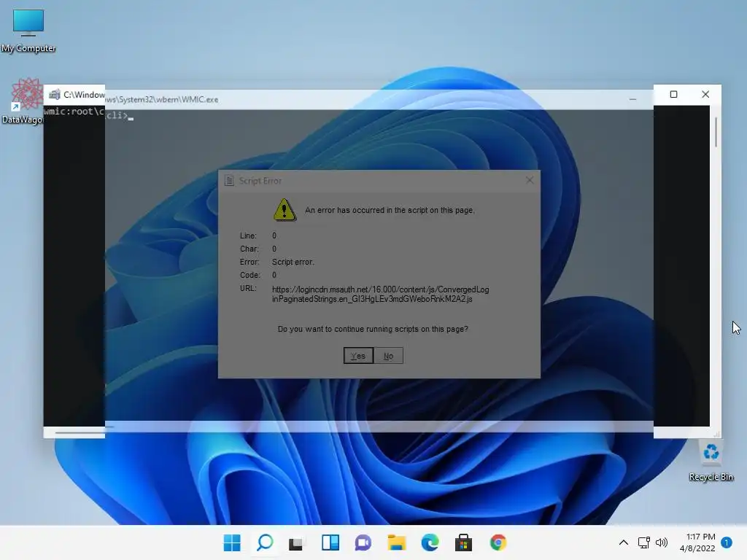This screenshot has height=560, width=747.
Task: Open the clock showing 1:17 PM
Action: [x=697, y=542]
